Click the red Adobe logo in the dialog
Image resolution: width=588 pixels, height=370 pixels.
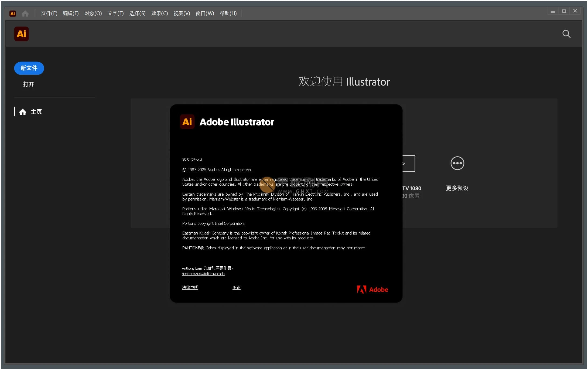click(x=372, y=290)
